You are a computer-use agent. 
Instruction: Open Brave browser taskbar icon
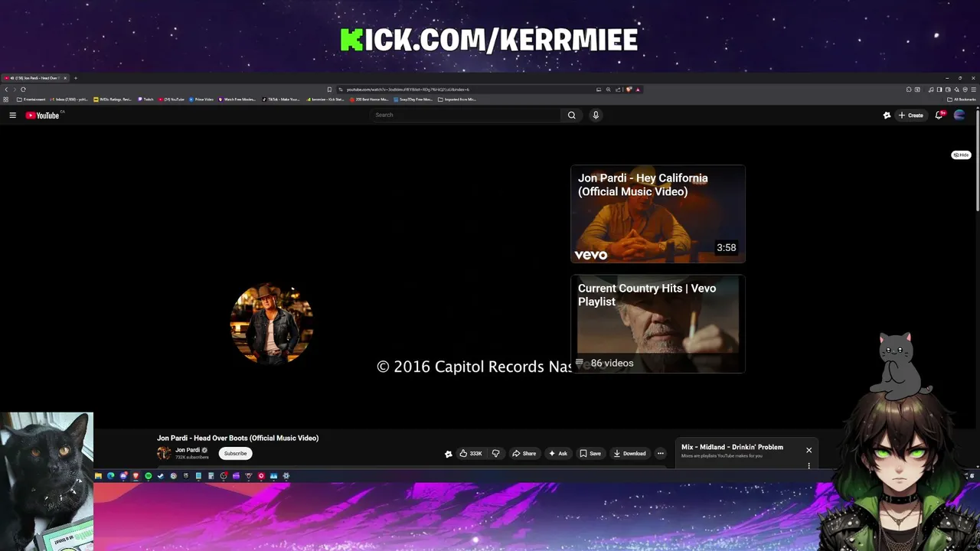click(136, 476)
